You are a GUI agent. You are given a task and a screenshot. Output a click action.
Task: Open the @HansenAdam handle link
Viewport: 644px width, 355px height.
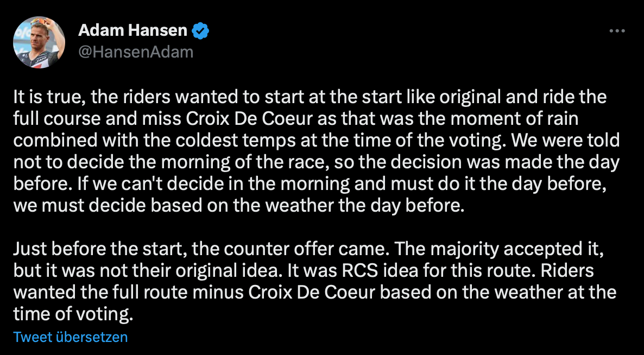(136, 52)
